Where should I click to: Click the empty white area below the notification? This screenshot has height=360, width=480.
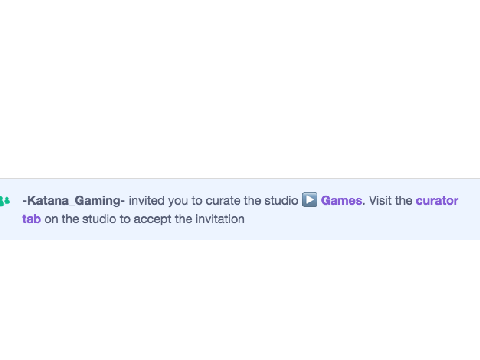coord(240,300)
